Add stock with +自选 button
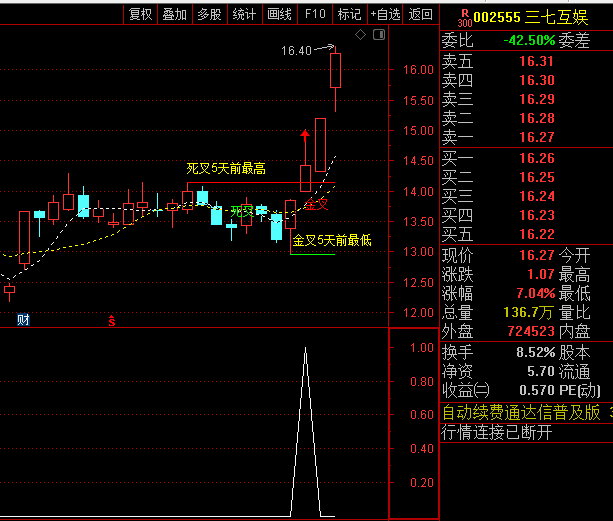 click(x=385, y=14)
